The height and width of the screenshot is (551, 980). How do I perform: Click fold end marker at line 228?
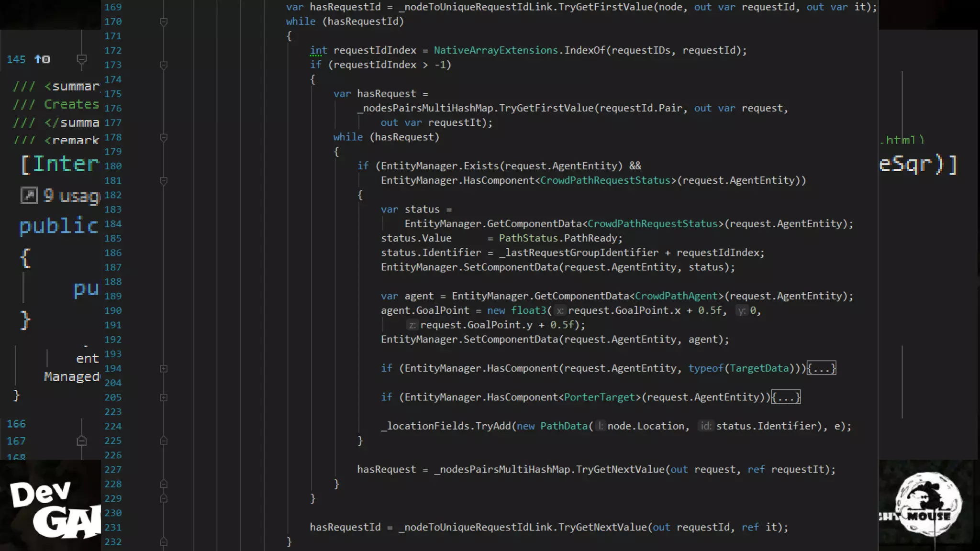[x=164, y=484]
